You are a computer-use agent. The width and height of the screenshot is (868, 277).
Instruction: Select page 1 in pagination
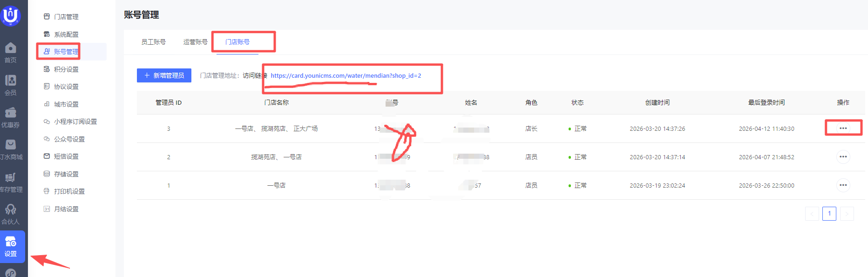click(829, 214)
